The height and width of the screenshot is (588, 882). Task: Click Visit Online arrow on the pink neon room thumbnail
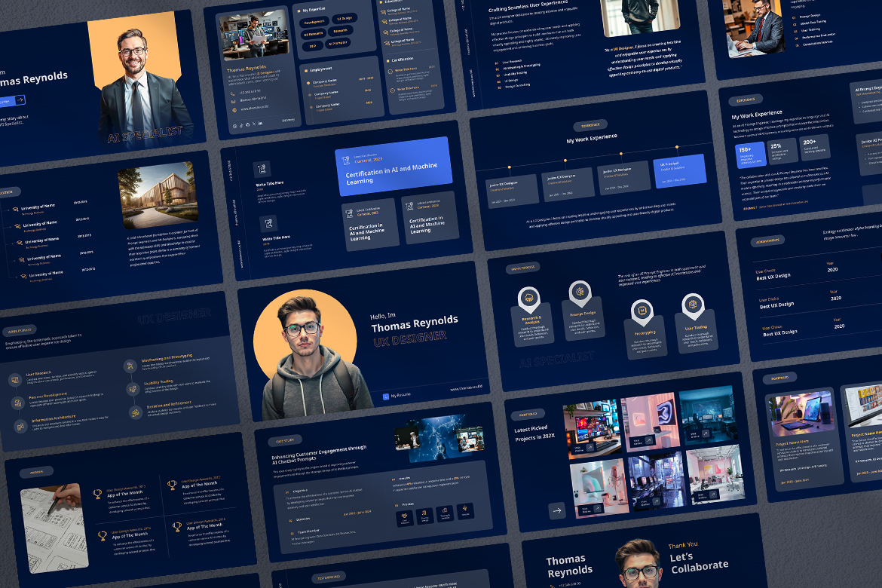point(648,440)
